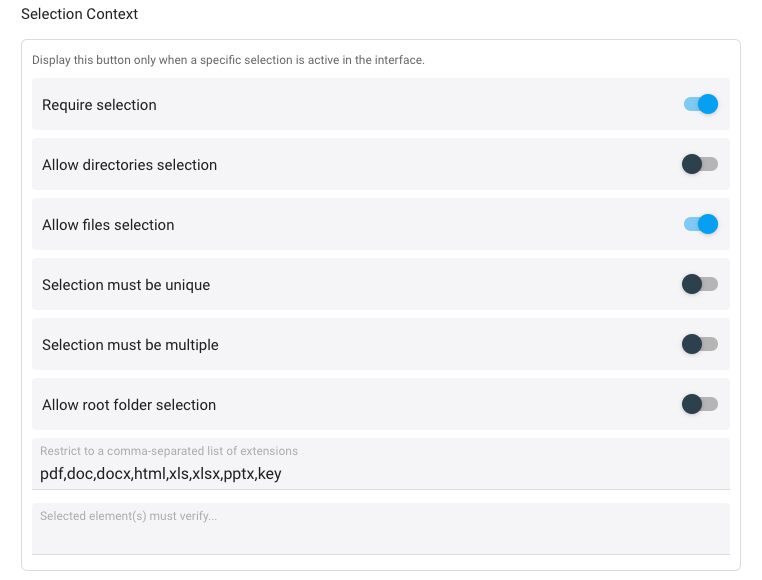Click the Allow directories selection label
The image size is (762, 580).
tap(129, 165)
